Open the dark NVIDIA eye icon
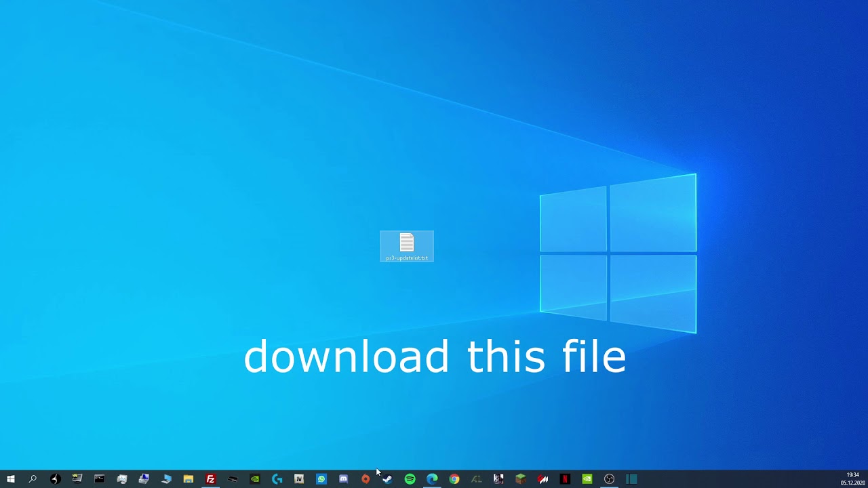This screenshot has height=488, width=868. [x=255, y=479]
